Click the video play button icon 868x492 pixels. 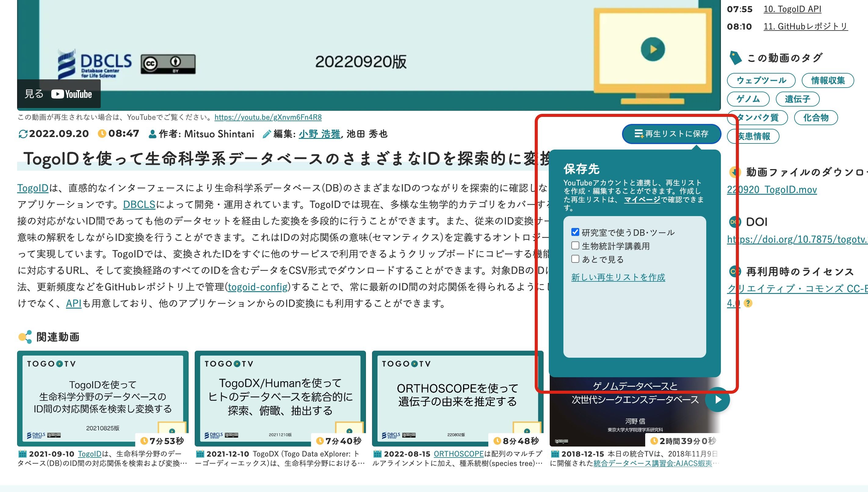[x=653, y=49]
